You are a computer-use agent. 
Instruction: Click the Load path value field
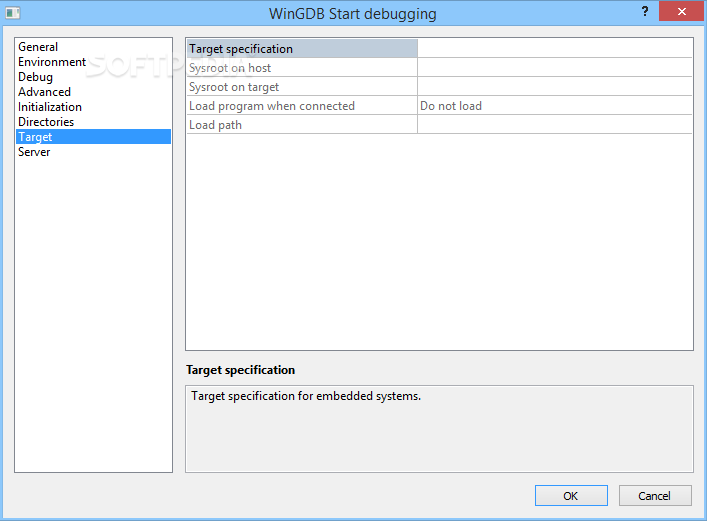[555, 125]
